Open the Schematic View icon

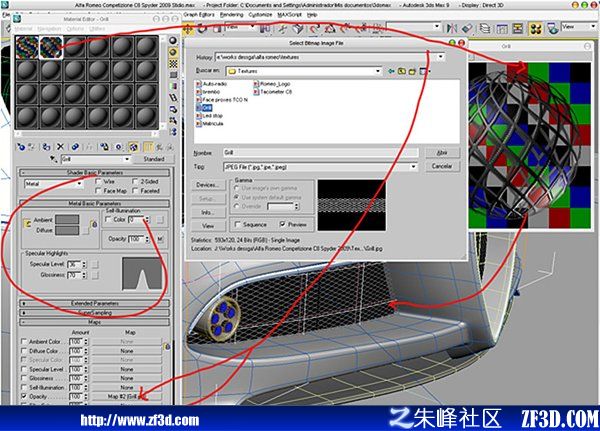[x=518, y=28]
